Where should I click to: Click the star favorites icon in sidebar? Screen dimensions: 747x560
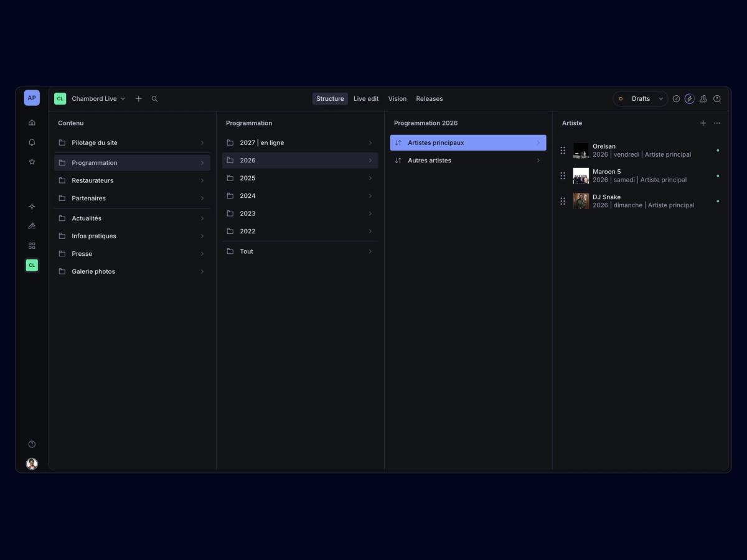32,162
